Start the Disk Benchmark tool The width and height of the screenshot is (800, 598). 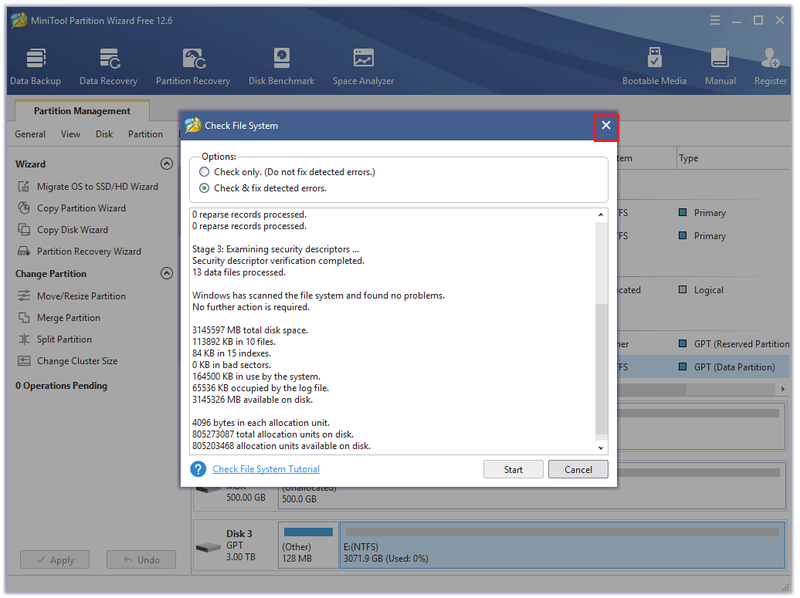pyautogui.click(x=281, y=67)
